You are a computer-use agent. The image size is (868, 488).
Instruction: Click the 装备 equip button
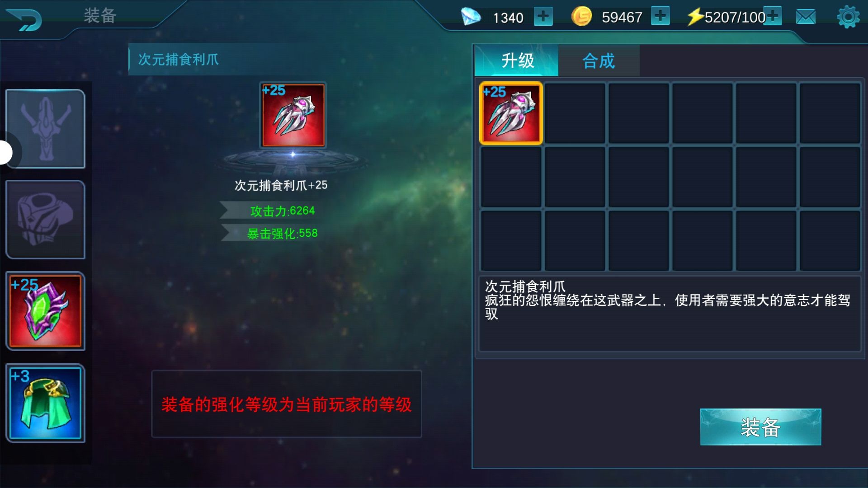(760, 427)
